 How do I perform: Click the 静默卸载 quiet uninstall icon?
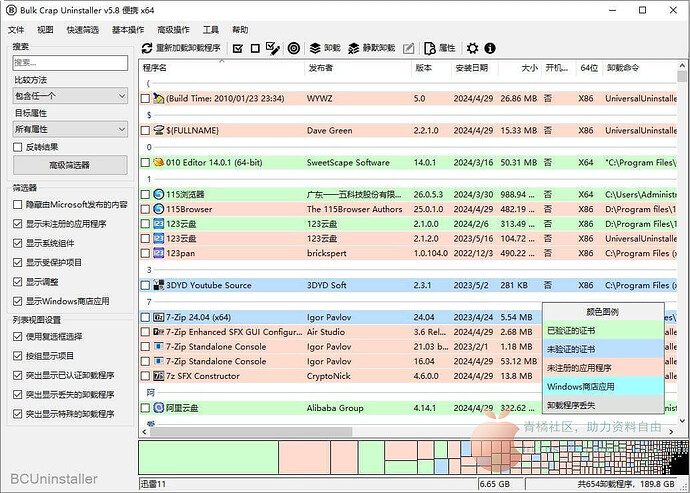tap(353, 48)
